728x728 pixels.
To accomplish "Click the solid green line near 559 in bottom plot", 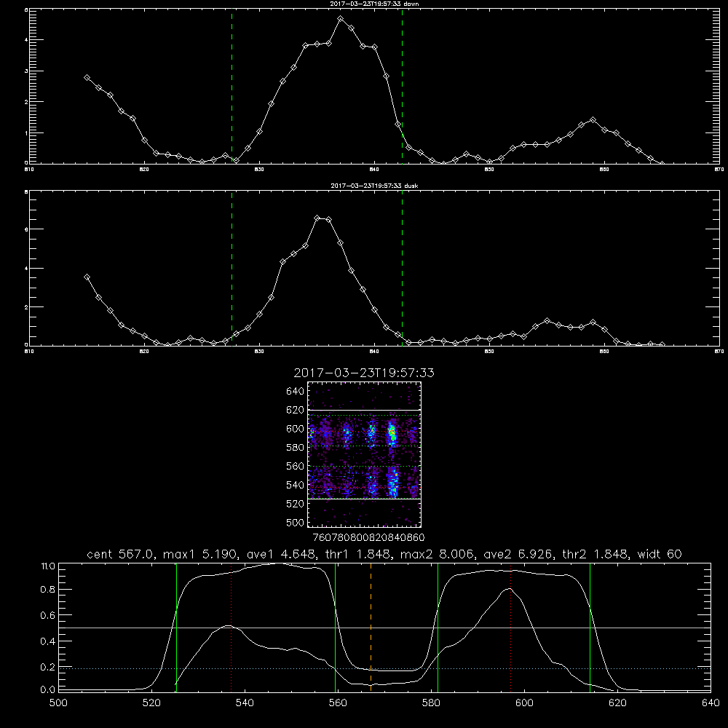I will click(335, 627).
